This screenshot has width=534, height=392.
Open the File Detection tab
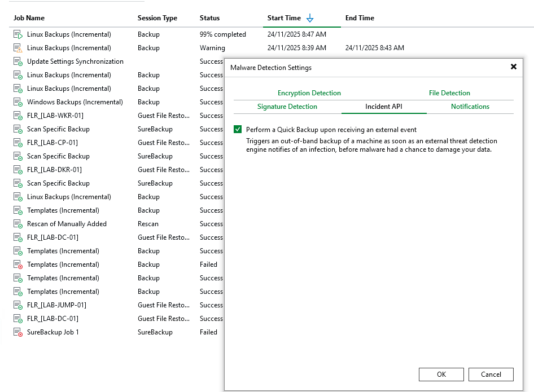coord(449,93)
